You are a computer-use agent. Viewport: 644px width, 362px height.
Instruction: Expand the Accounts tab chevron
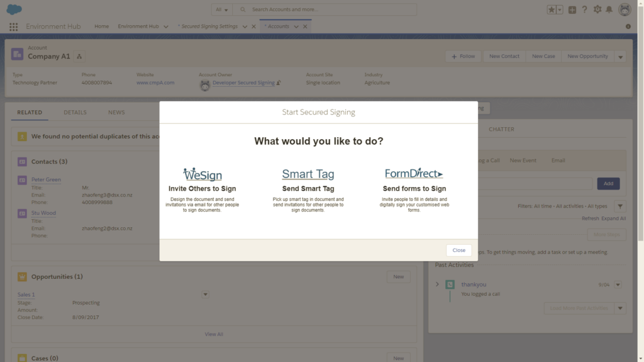(296, 26)
